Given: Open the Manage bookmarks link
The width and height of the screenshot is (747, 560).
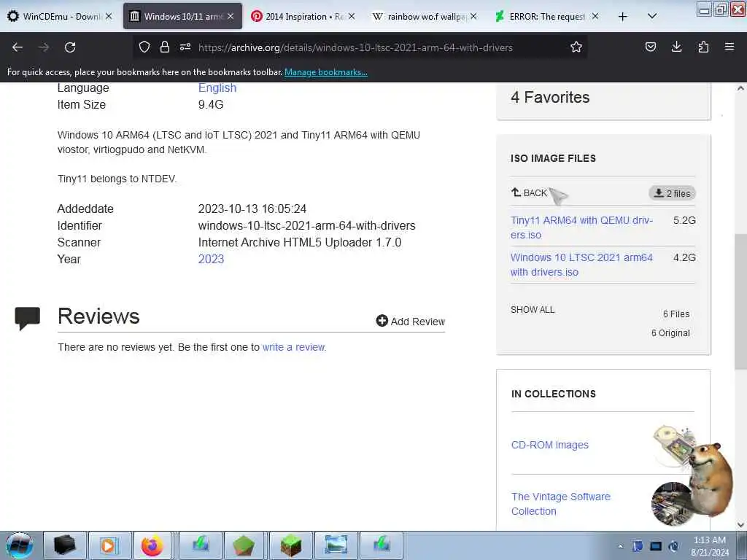Looking at the screenshot, I should 326,72.
